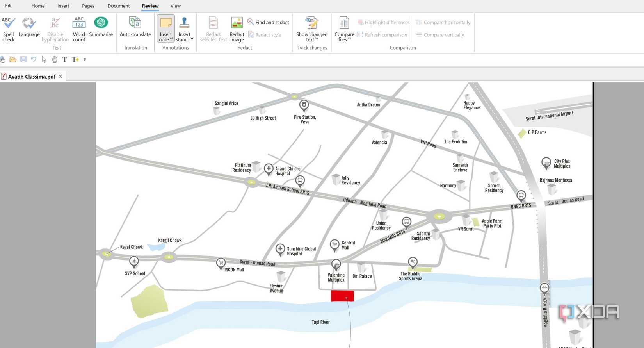The width and height of the screenshot is (644, 348).
Task: Click the Redact selected text icon
Action: coord(213,22)
